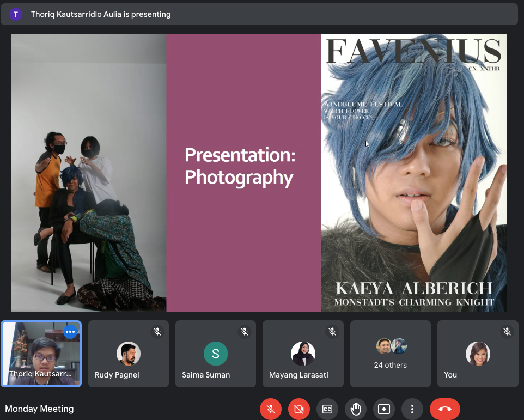Select Thoriq Kautsarr's video tile
Image resolution: width=524 pixels, height=420 pixels.
click(41, 354)
